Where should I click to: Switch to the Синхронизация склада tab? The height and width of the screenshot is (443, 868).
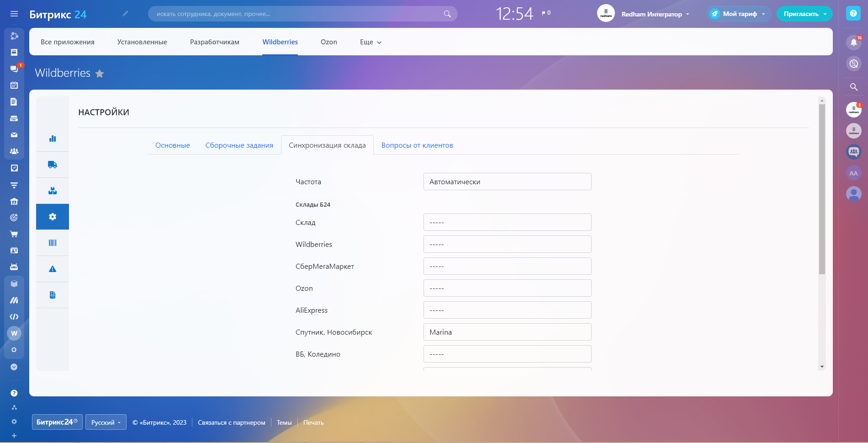pos(327,145)
